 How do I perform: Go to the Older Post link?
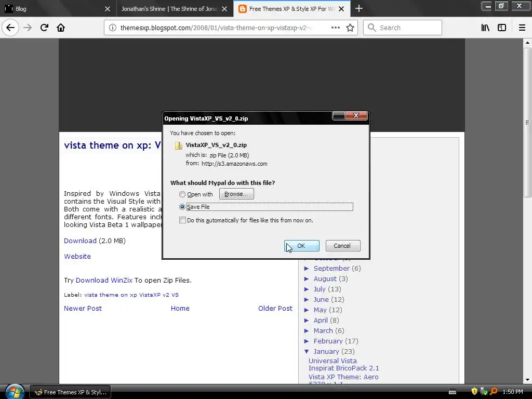pos(275,309)
